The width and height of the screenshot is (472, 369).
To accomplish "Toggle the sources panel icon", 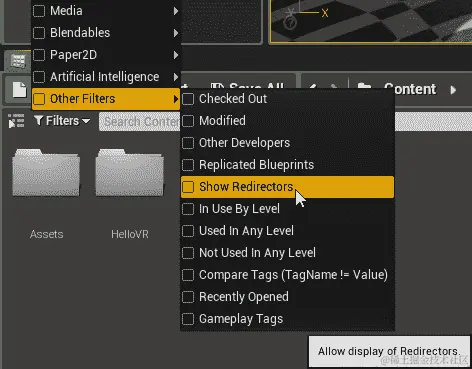I will click(x=16, y=121).
